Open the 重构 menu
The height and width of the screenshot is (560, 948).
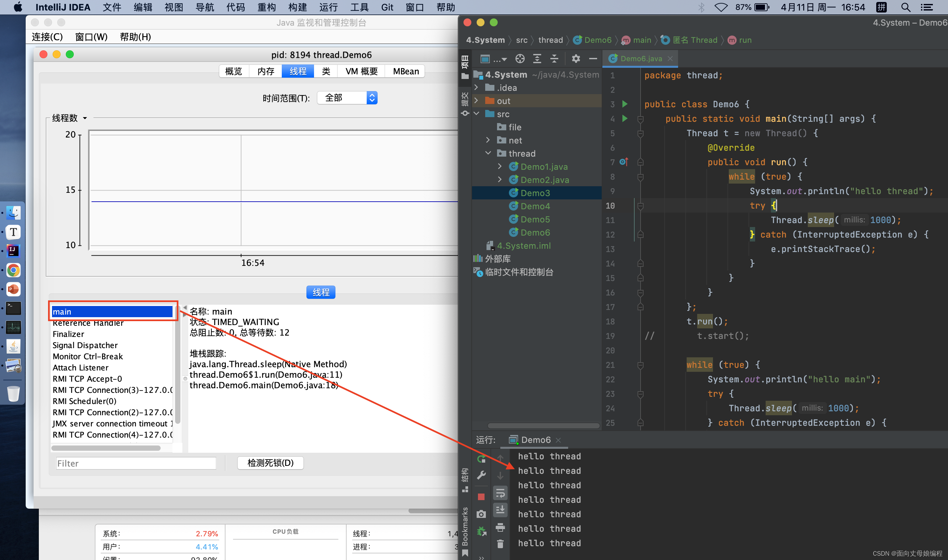click(267, 7)
